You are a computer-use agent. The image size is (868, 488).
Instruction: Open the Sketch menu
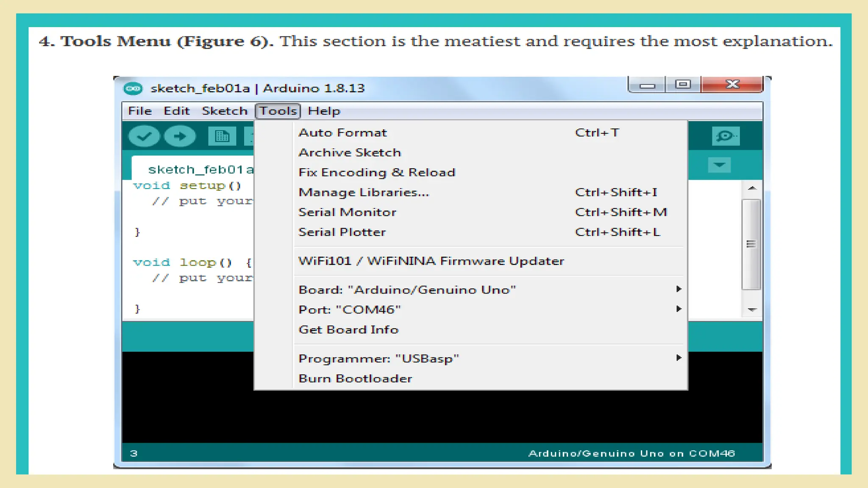click(225, 111)
